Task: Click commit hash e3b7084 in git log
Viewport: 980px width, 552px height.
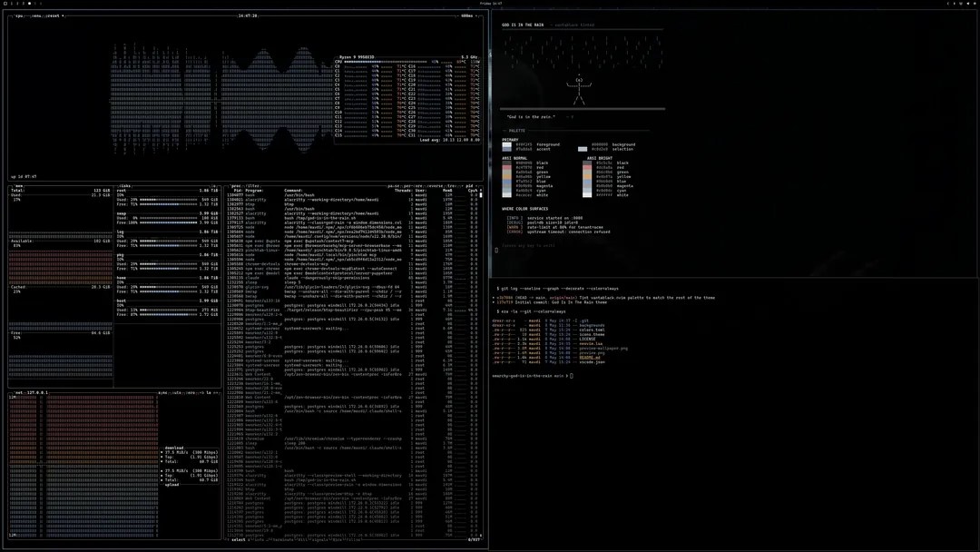Action: click(505, 298)
